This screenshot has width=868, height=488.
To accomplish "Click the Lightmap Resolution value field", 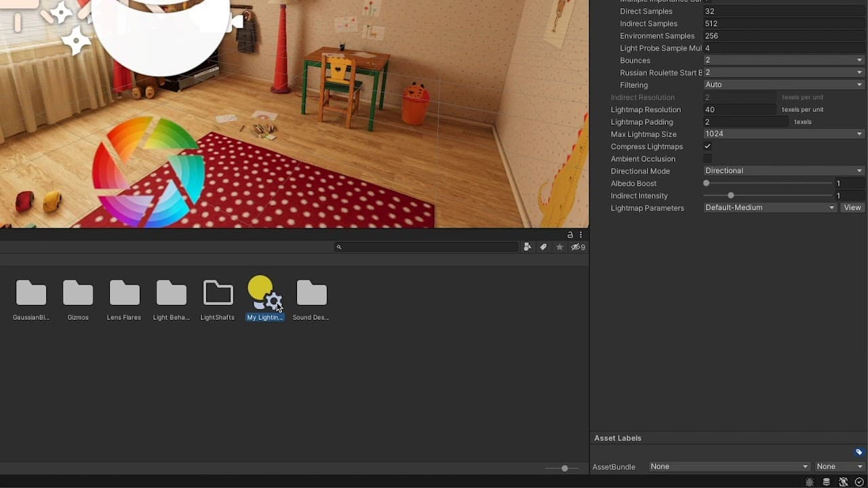I will point(740,109).
